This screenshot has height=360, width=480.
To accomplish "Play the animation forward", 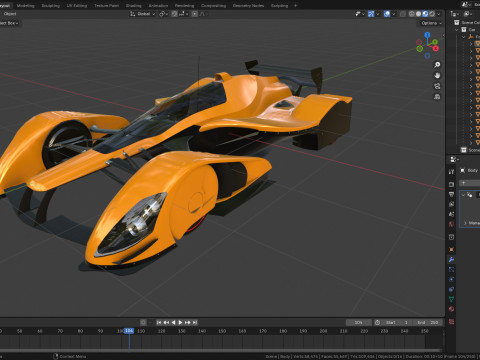I will click(x=180, y=322).
